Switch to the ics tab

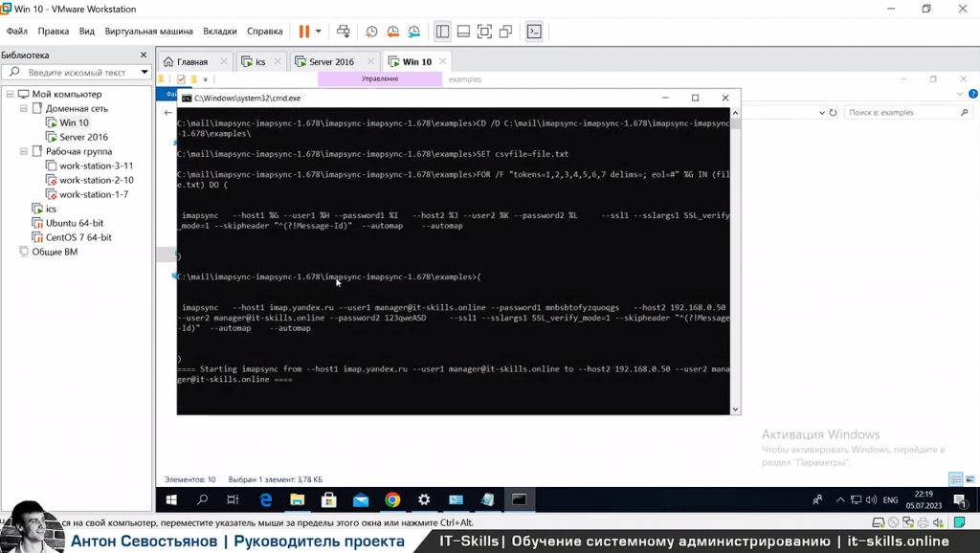pyautogui.click(x=260, y=62)
